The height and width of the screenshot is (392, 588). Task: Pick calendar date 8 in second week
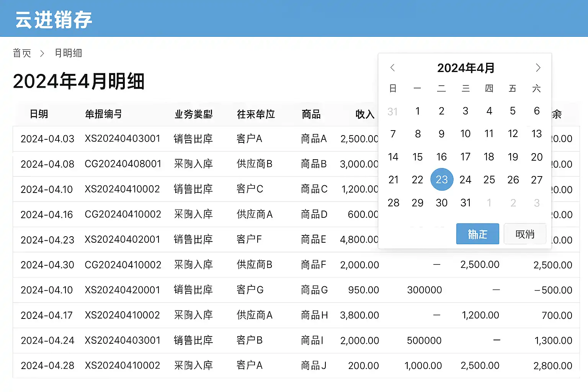[418, 134]
